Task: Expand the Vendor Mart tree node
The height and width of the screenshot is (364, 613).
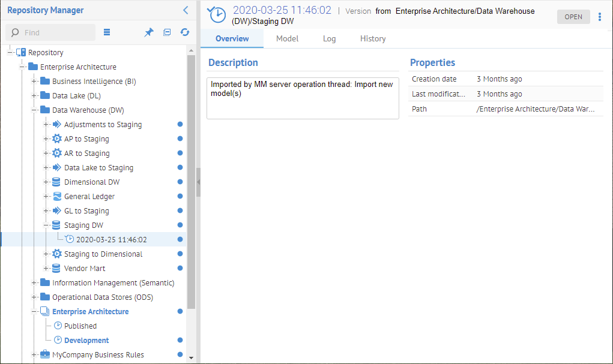Action: 47,269
